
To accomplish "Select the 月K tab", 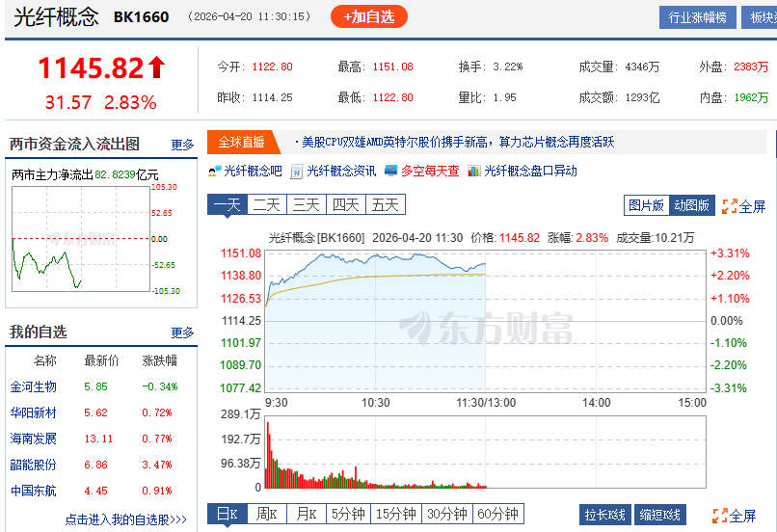I will pos(307,514).
